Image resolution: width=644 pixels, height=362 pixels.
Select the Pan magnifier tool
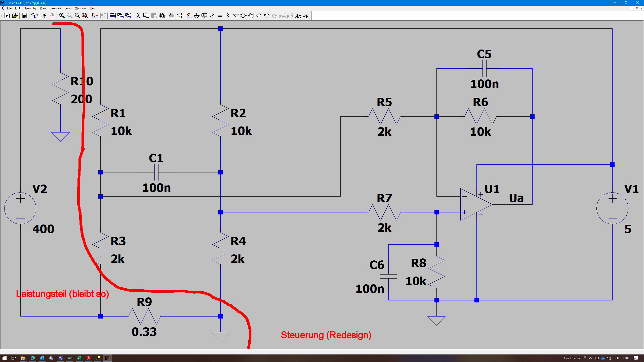pos(70,16)
